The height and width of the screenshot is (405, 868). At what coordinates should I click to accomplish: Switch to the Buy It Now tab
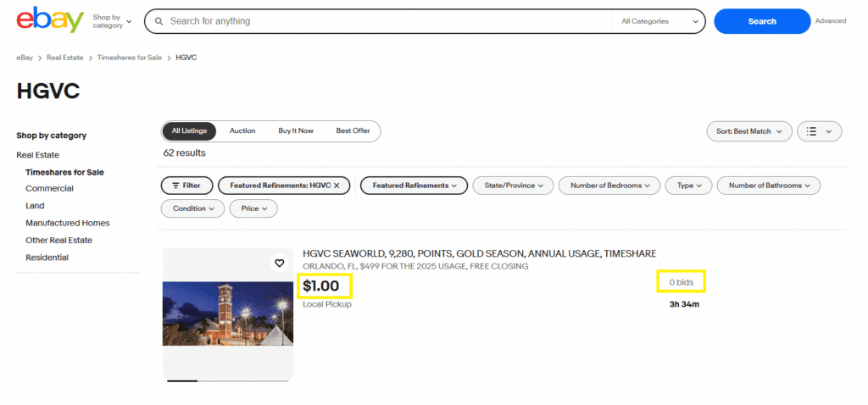[296, 131]
